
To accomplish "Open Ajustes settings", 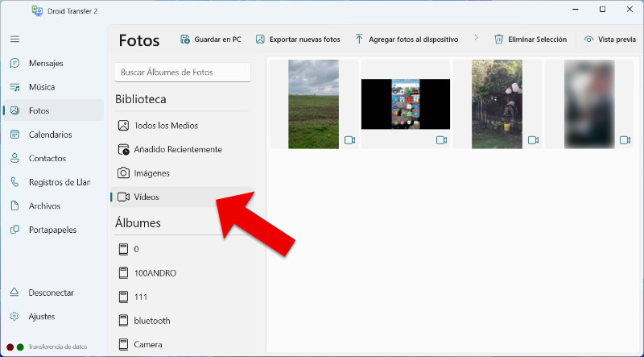I will coord(41,317).
